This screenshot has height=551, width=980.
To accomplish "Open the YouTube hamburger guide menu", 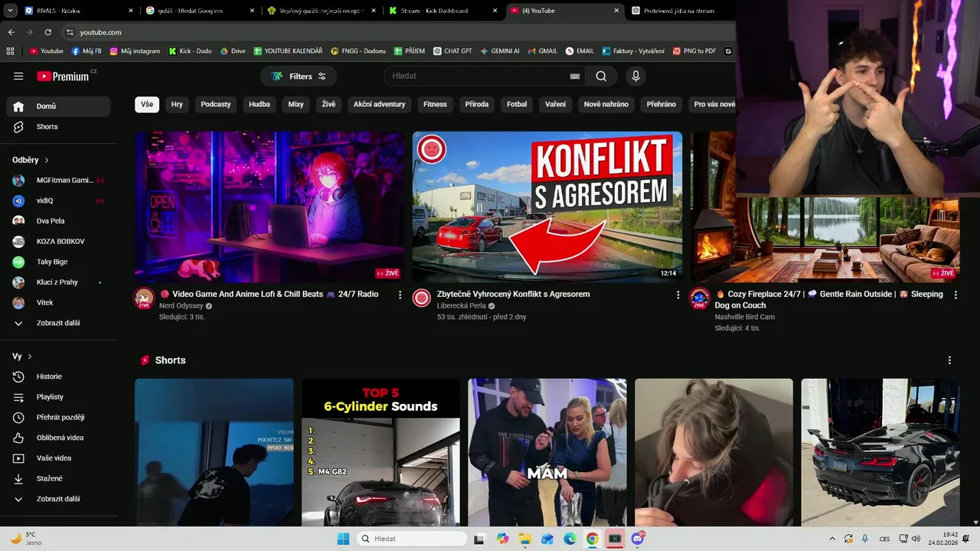I will pyautogui.click(x=18, y=77).
